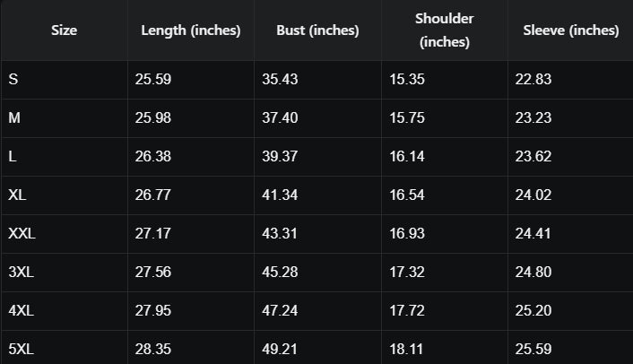
Task: Click the bust value 43.31 for XXL
Action: pos(280,234)
